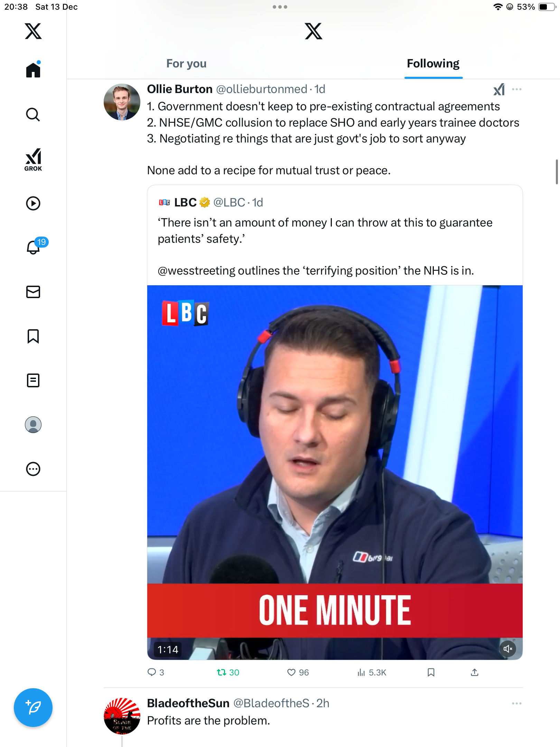
Task: Switch to the For you tab
Action: pyautogui.click(x=186, y=64)
